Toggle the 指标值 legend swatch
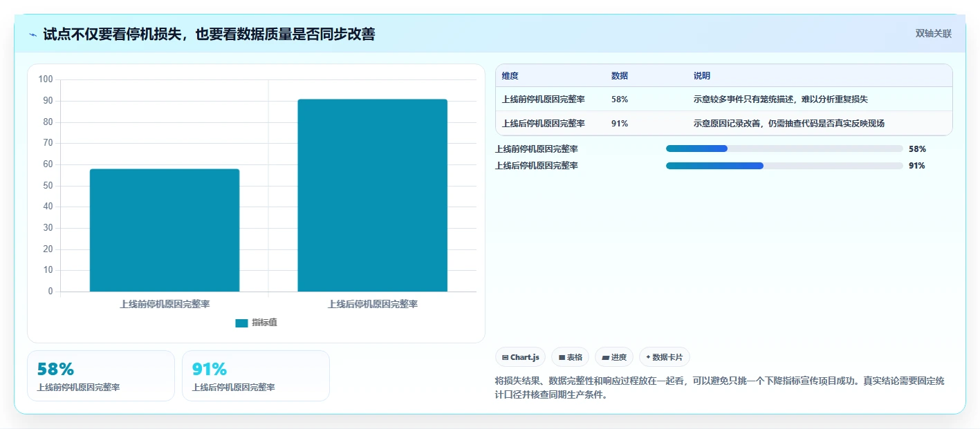Viewport: 980px width, 429px height. coord(241,323)
